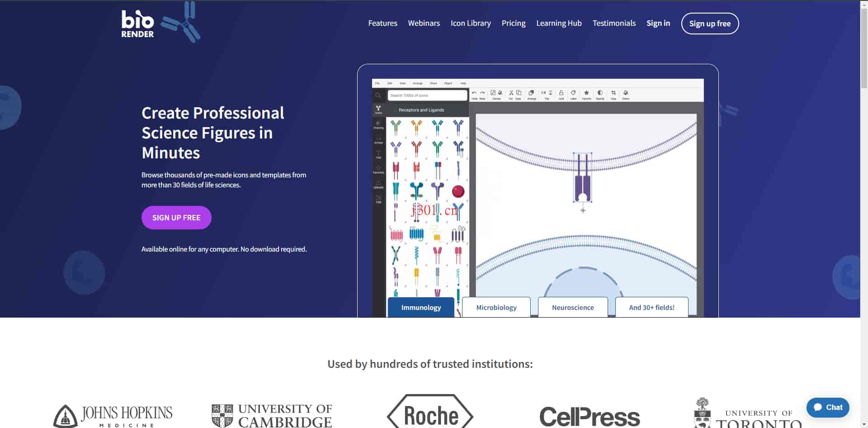Select the Immunology tab
This screenshot has height=428, width=868.
(x=421, y=307)
